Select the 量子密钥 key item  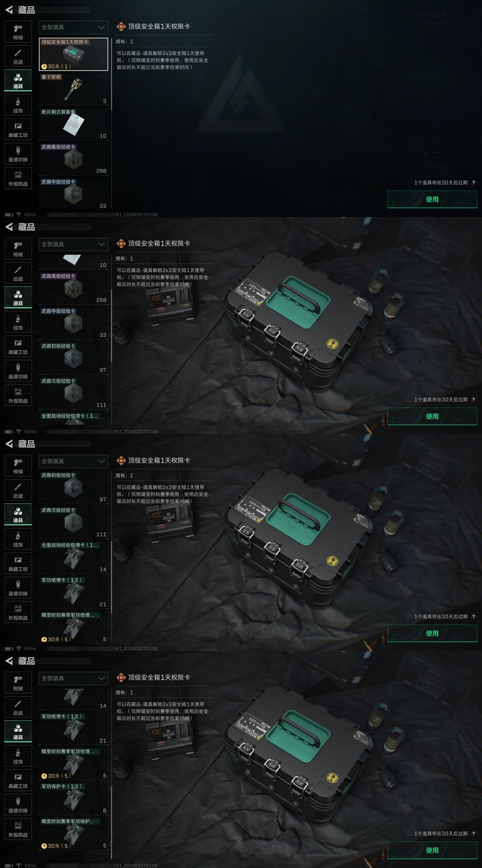click(74, 89)
